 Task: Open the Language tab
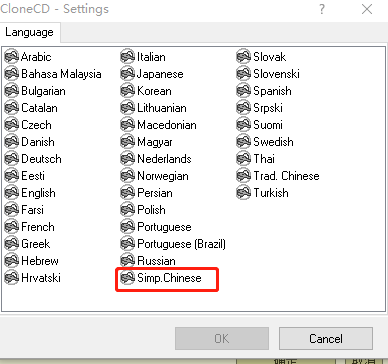coord(29,32)
